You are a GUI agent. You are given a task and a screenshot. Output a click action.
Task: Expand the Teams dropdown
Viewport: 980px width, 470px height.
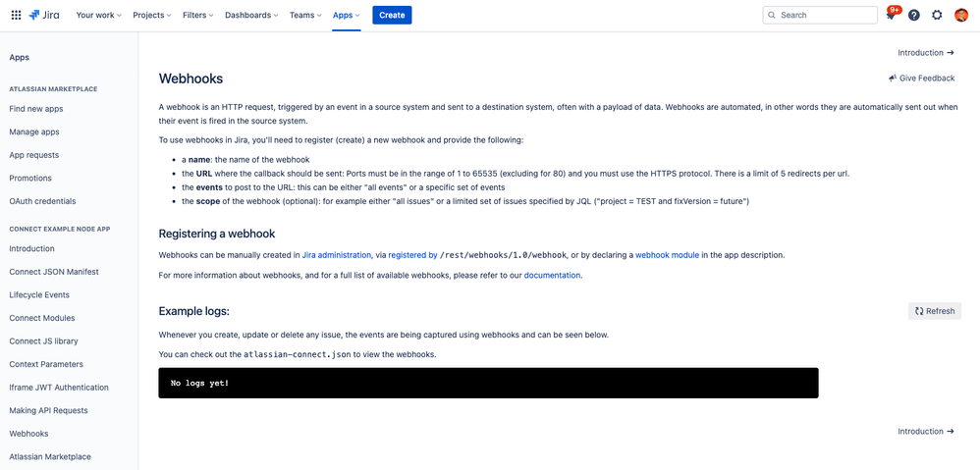click(x=305, y=15)
